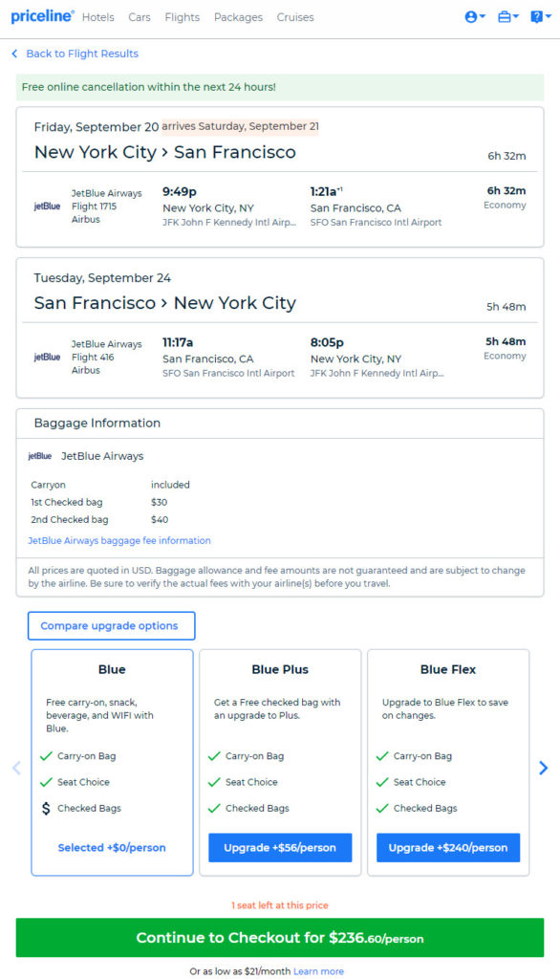This screenshot has width=560, height=979.
Task: Select the Blue fare card
Action: pos(112,762)
